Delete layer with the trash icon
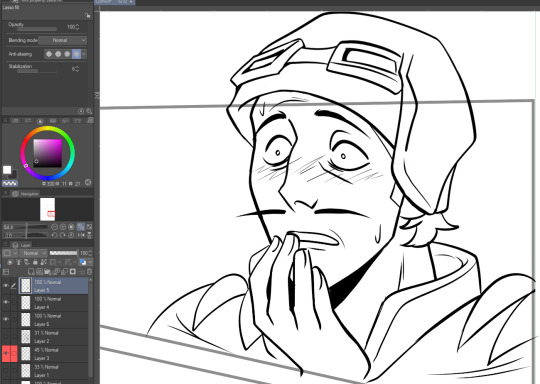Viewport: 540px width, 384px height. [89, 272]
